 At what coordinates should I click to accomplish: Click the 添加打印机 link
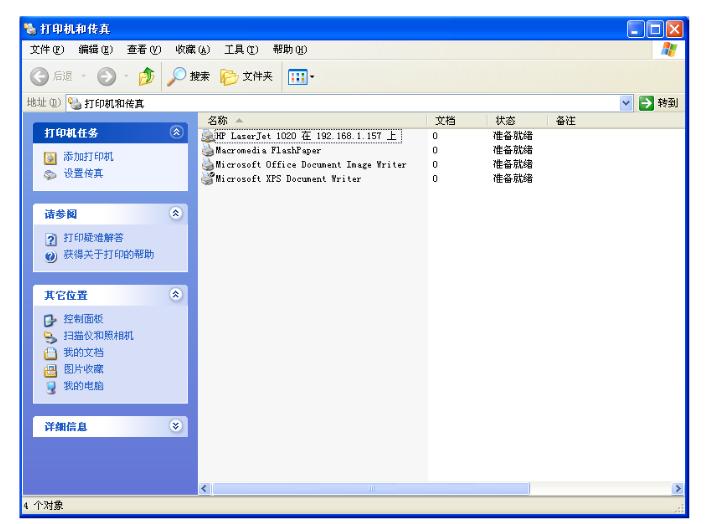click(88, 157)
